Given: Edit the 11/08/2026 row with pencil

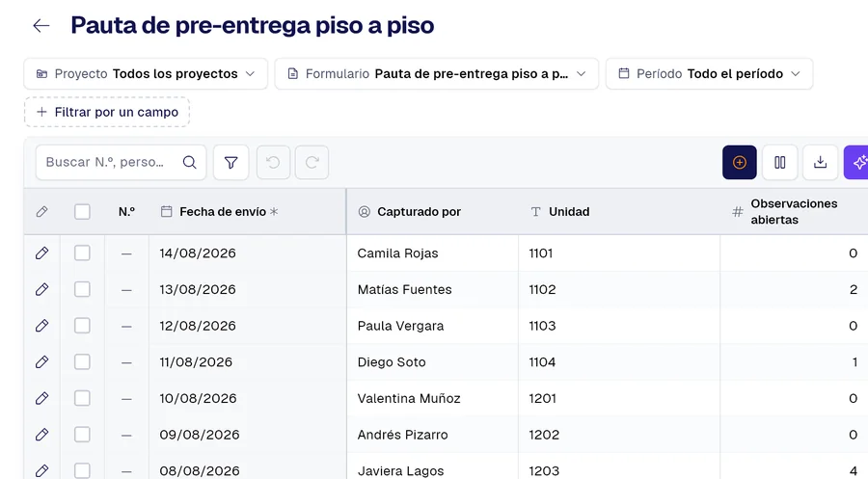Looking at the screenshot, I should (41, 362).
